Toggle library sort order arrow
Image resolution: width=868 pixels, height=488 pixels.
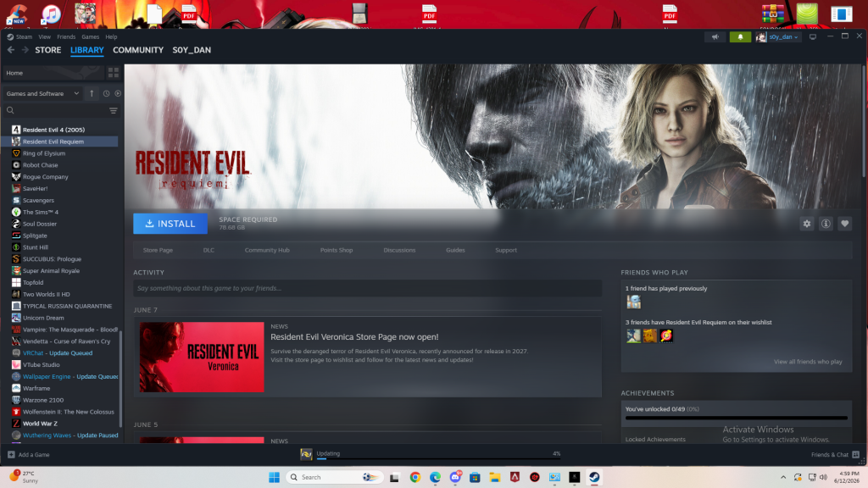(x=92, y=93)
